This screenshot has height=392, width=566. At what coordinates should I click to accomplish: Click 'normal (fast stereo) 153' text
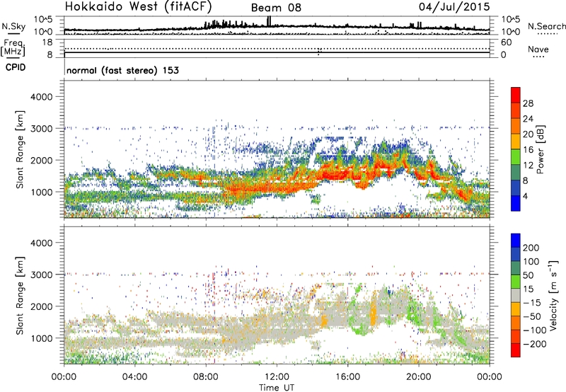(122, 70)
